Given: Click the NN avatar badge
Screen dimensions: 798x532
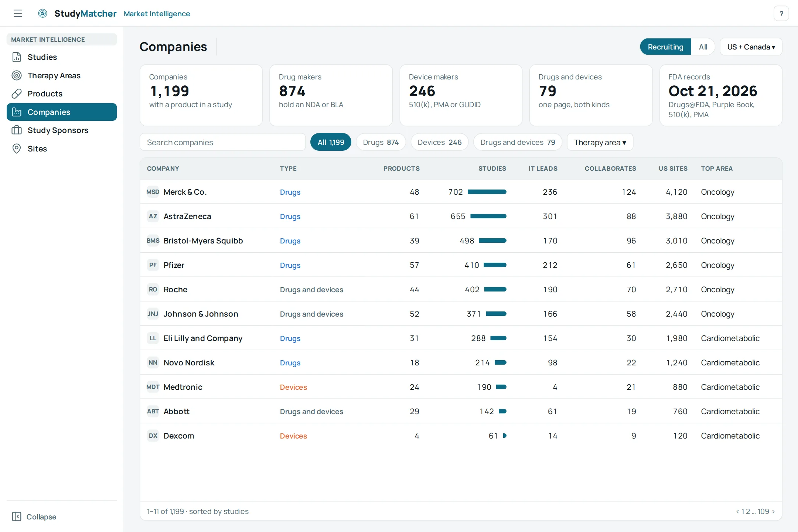Looking at the screenshot, I should pos(153,362).
